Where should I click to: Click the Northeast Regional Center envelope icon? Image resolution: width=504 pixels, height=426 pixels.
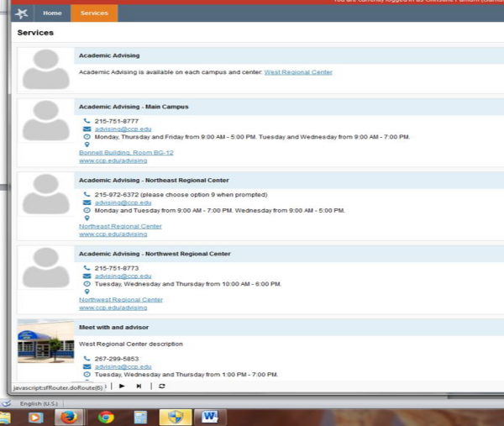tap(87, 202)
